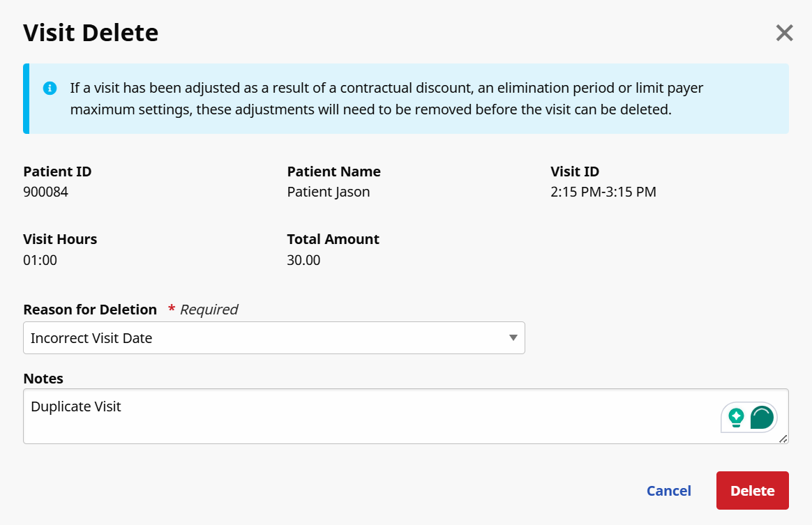Screen dimensions: 812x525
Task: Click the Notes label
Action: (x=43, y=379)
